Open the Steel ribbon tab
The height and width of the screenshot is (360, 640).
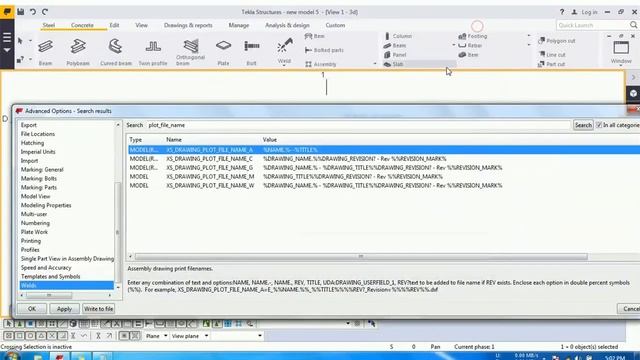(49, 25)
